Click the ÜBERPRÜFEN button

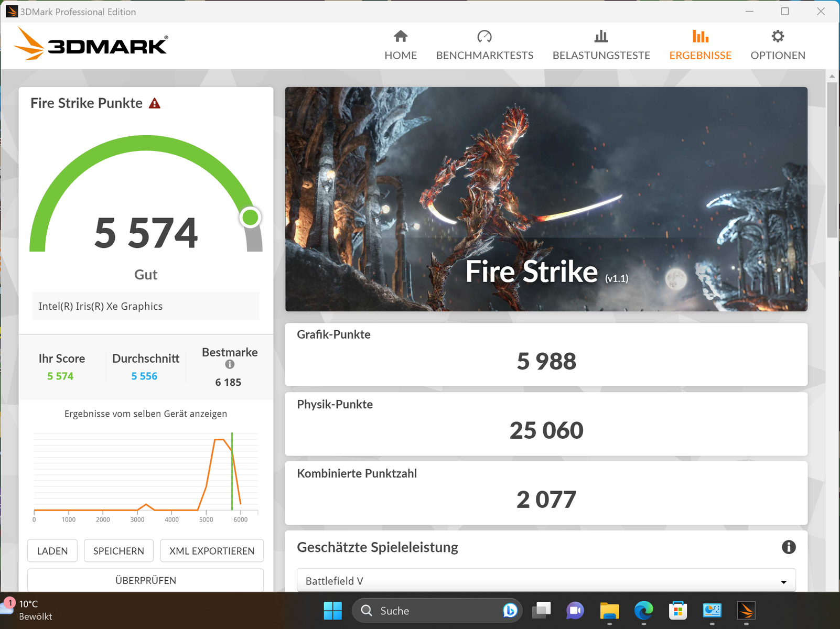point(146,580)
